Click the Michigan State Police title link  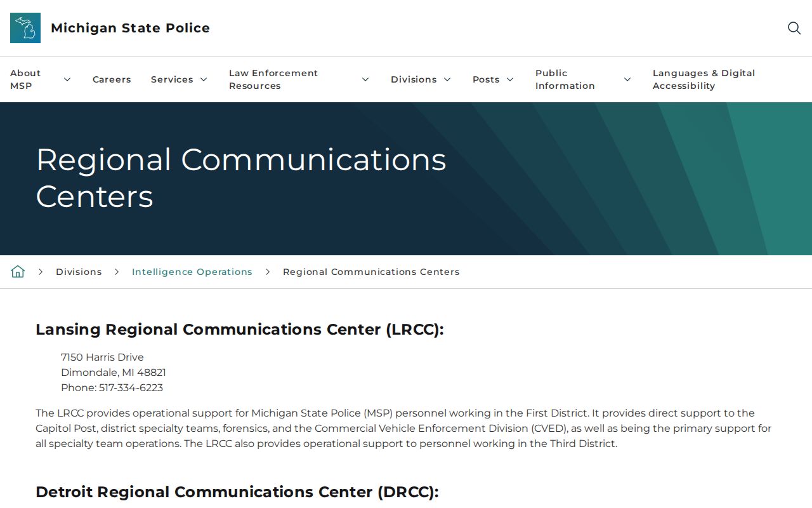(x=130, y=28)
